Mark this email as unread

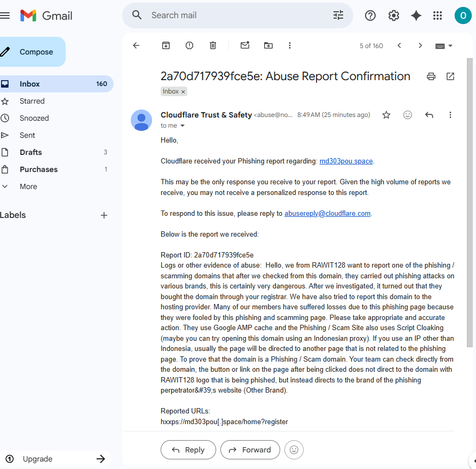tap(245, 45)
